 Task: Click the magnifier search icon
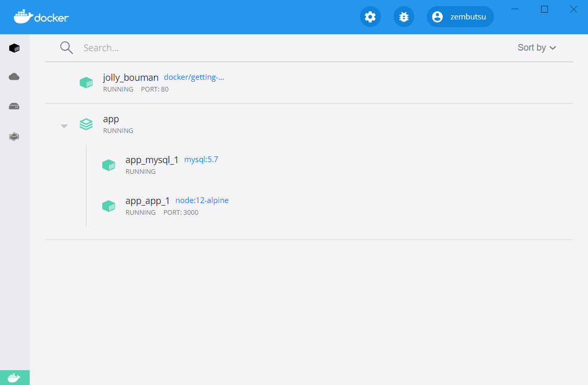pyautogui.click(x=66, y=48)
